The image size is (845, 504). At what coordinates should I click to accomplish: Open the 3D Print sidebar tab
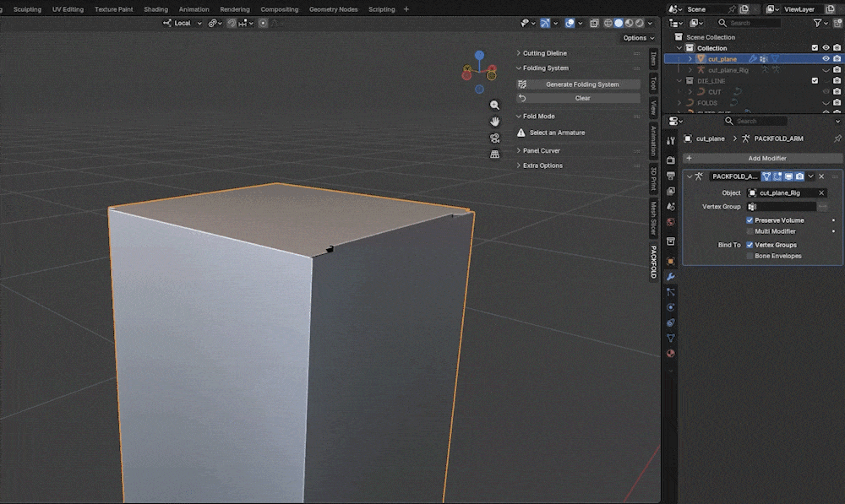click(653, 179)
